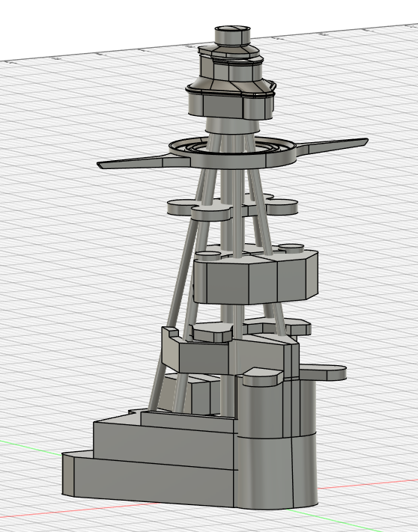Select the large hexagonal bridge block mid-tower
This screenshot has height=532, width=418.
[255, 277]
